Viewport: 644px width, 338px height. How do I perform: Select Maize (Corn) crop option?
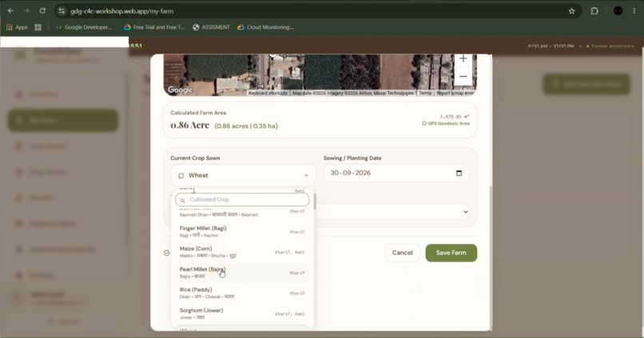242,253
